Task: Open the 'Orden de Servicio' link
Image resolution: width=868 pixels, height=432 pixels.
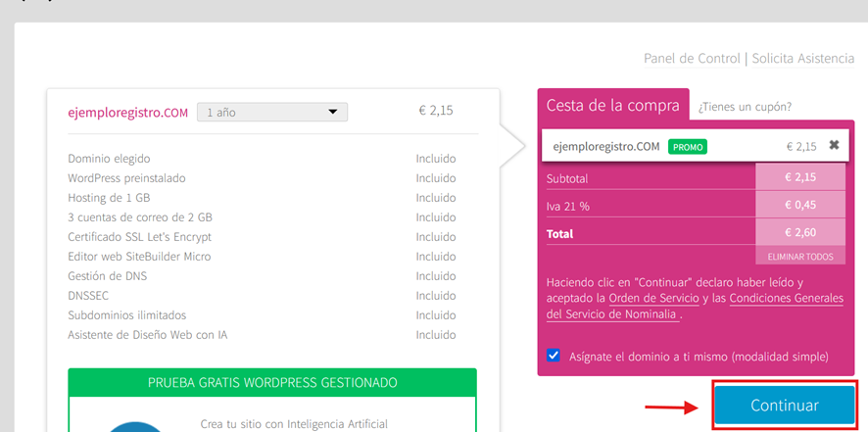Action: pos(653,298)
